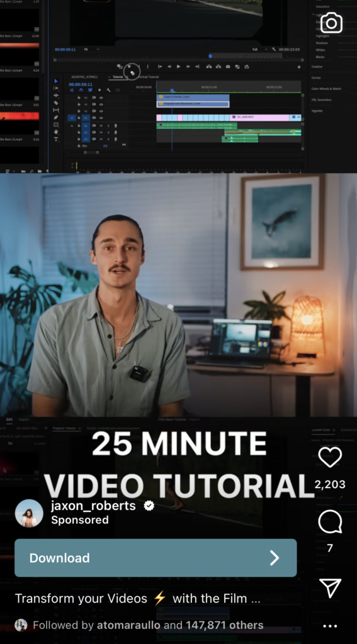Image resolution: width=357 pixels, height=644 pixels.
Task: Open the jaxon_roberts profile username
Action: [93, 506]
